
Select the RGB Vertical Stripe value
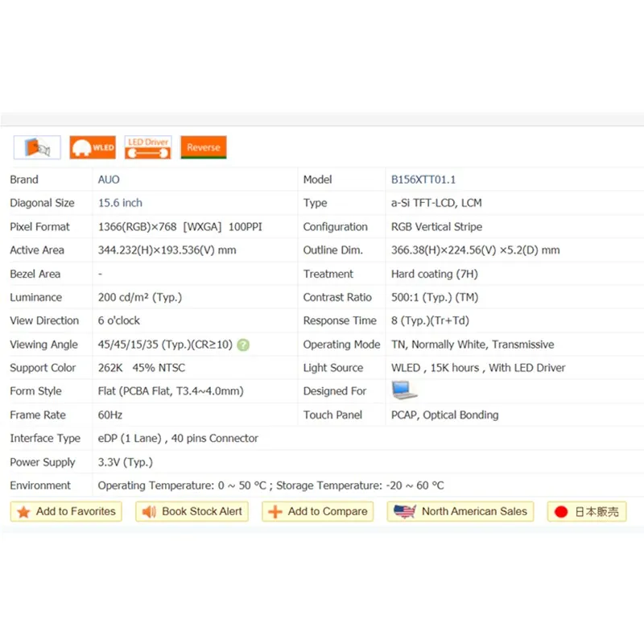coord(436,227)
